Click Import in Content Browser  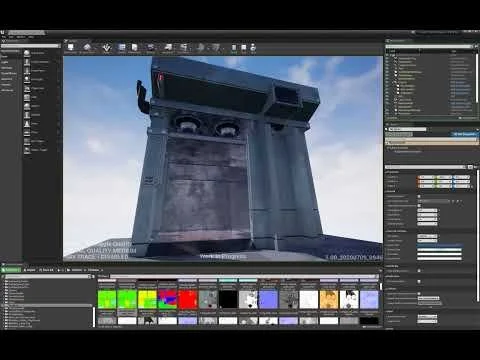[30, 270]
